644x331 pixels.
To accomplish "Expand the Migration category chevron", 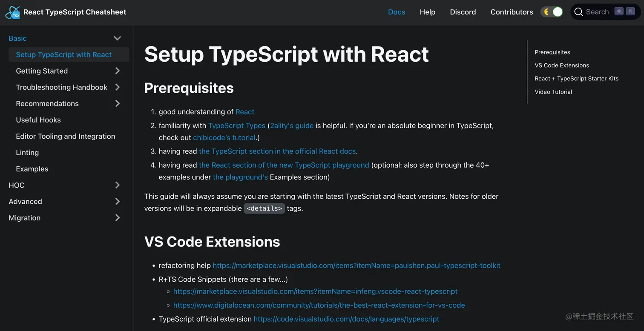I will (118, 218).
